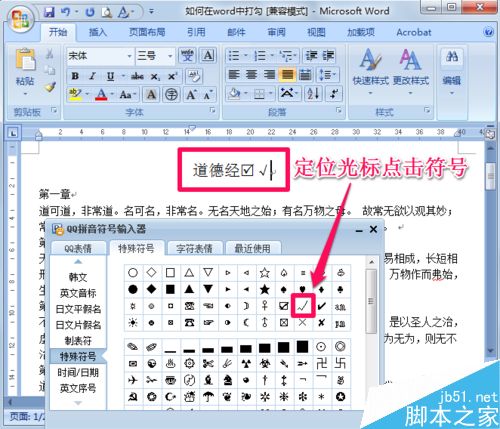Toggle subscript formatting
This screenshot has height=429, width=500.
tap(155, 77)
